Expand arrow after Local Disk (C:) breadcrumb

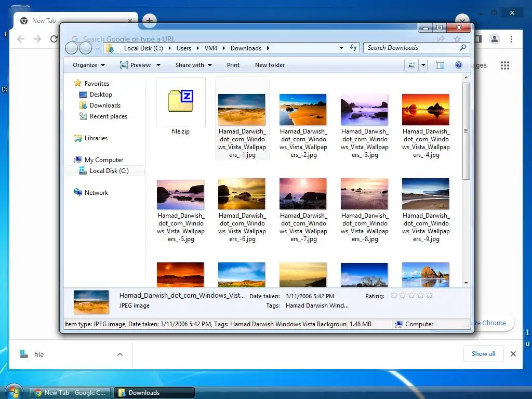pos(170,48)
